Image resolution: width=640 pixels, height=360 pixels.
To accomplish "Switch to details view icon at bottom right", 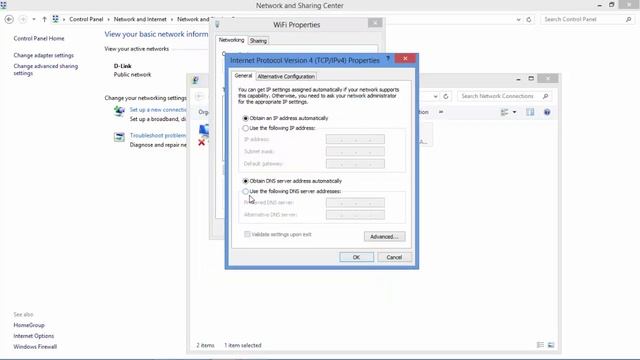I will point(540,345).
